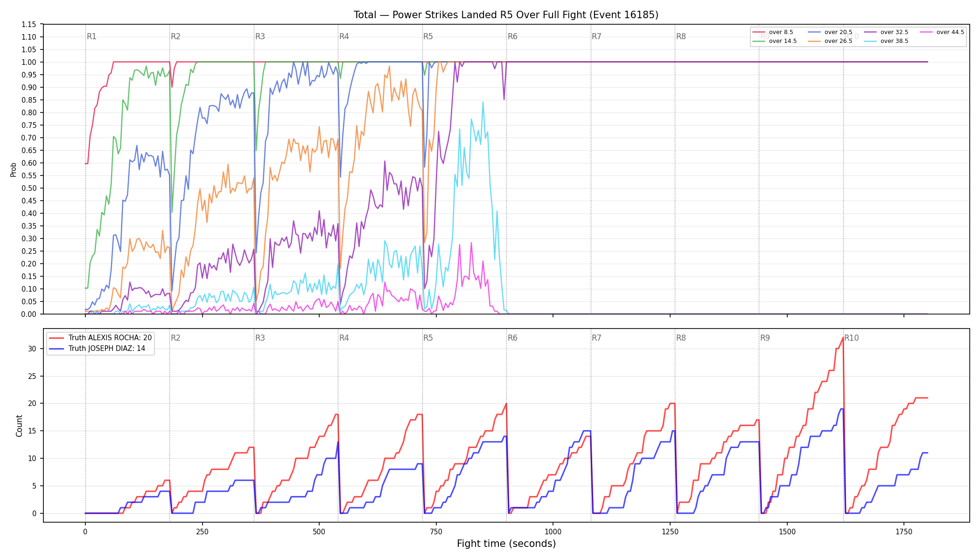Click the 'Fight time (seconds)' axis label

(x=506, y=544)
